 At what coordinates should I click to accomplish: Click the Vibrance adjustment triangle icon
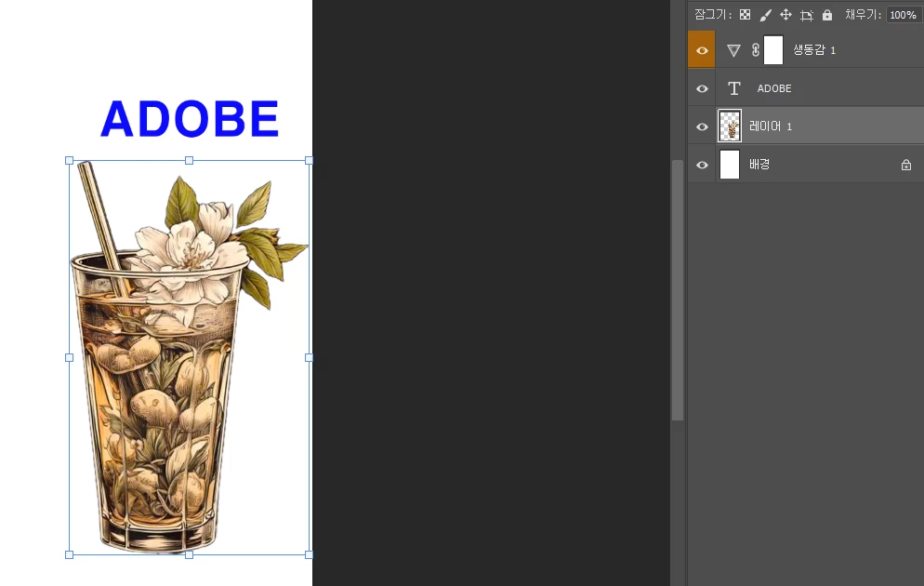733,51
